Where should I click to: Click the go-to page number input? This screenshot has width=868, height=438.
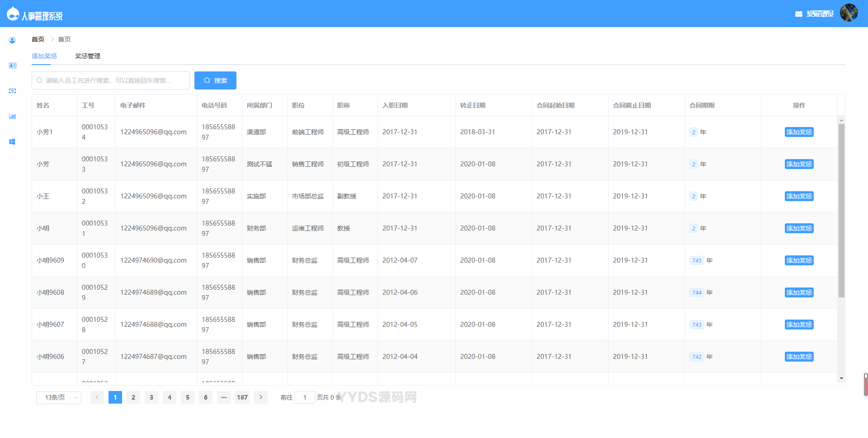coord(305,397)
